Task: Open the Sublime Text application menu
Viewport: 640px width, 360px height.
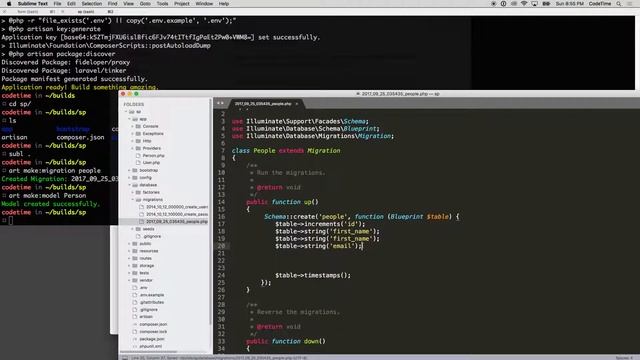Action: pyautogui.click(x=33, y=4)
